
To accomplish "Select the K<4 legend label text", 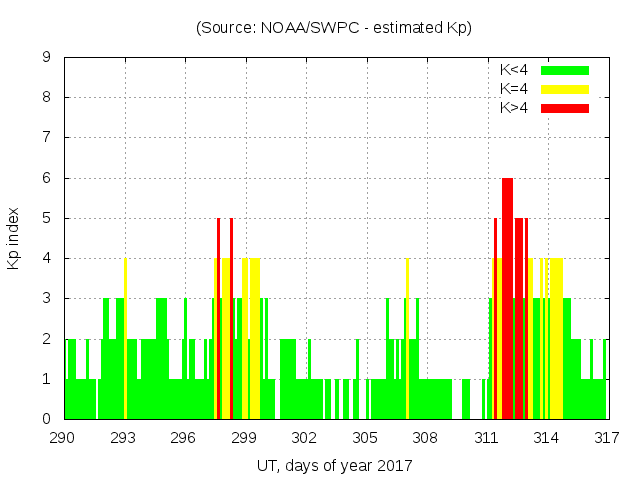I will pyautogui.click(x=514, y=70).
